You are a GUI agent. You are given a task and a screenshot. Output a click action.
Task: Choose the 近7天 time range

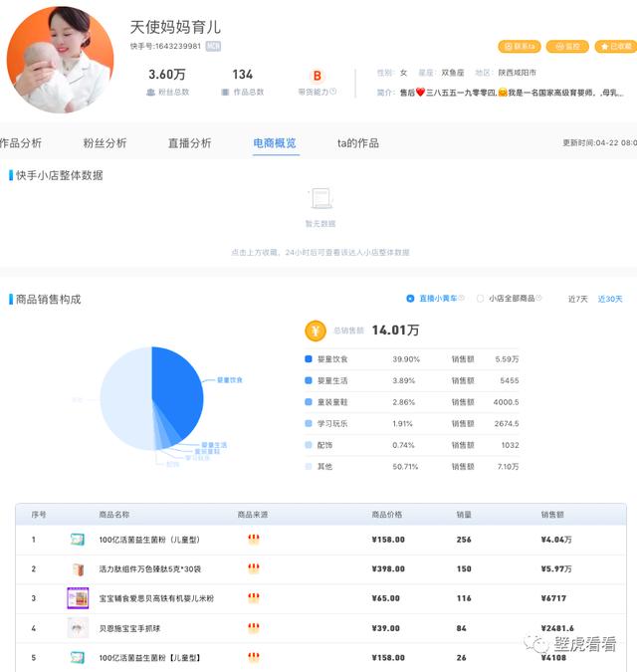578,299
